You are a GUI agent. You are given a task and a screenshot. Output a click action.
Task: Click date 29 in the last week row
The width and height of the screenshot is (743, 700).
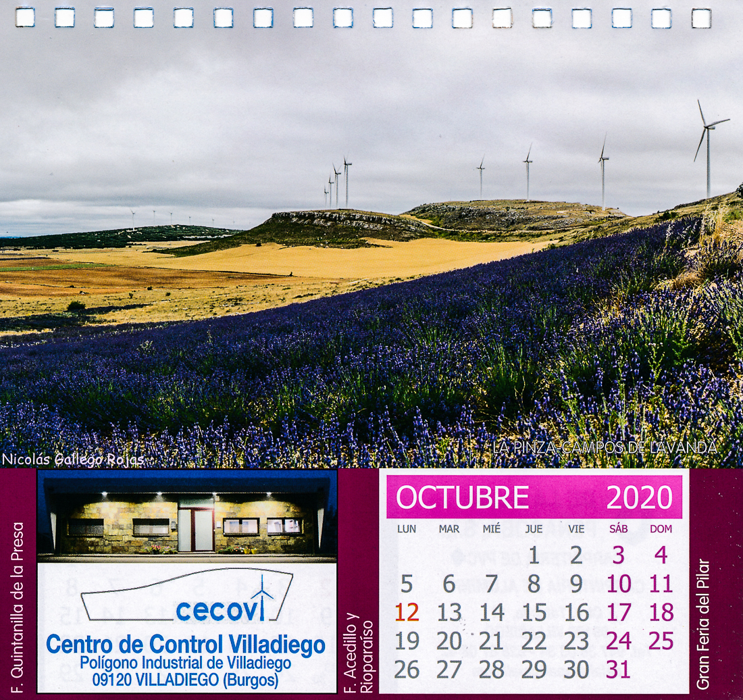point(534,670)
